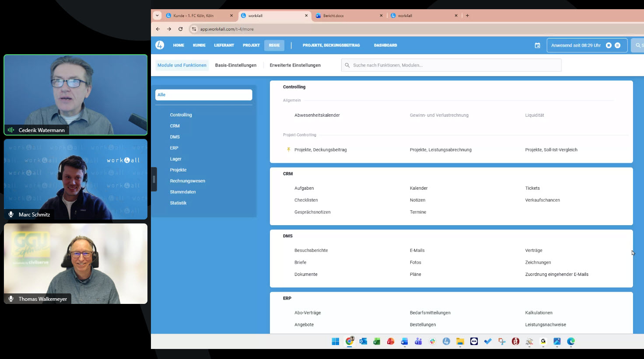Go back in the browser

158,29
